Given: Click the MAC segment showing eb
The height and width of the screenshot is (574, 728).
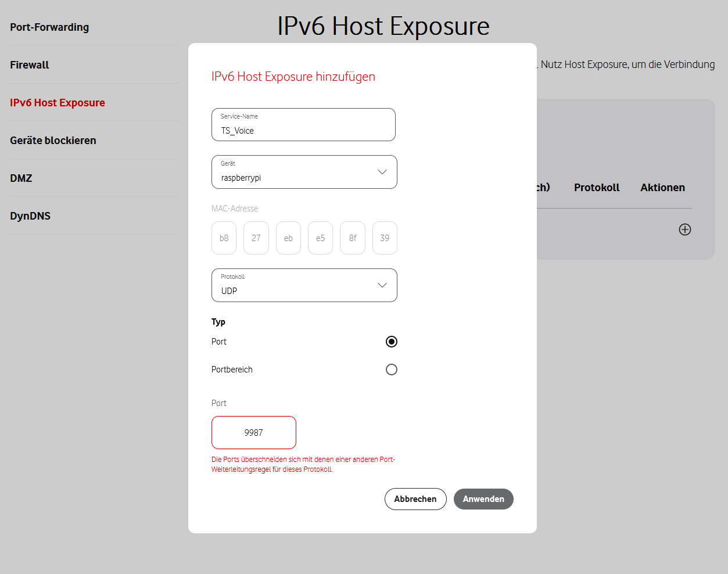Looking at the screenshot, I should 288,238.
